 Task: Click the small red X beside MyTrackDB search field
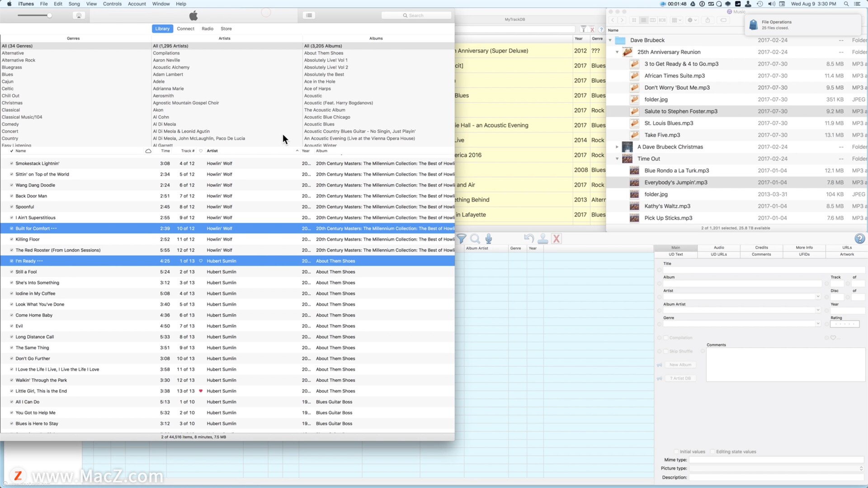point(592,29)
